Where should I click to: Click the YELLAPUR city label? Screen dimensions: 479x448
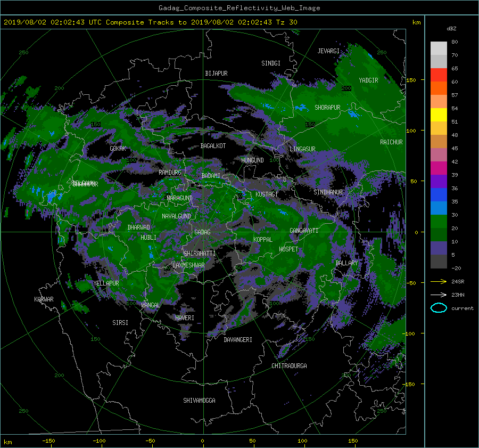pos(106,283)
